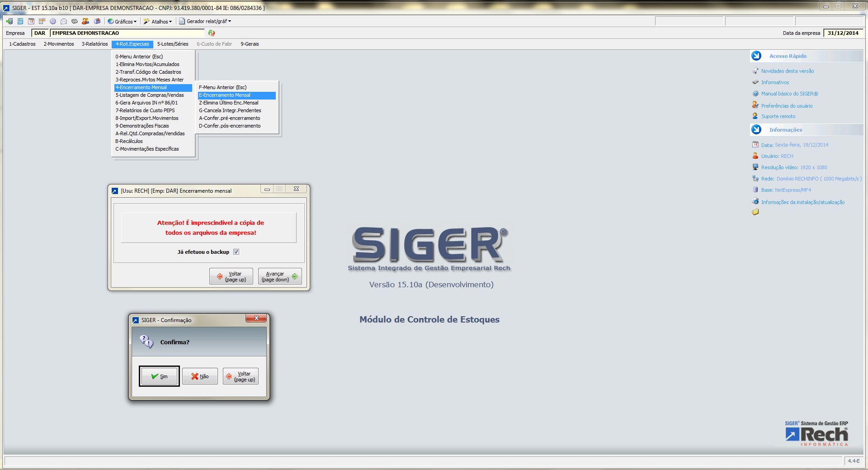Image resolution: width=868 pixels, height=470 pixels.
Task: Click the envelope mail toolbar icon
Action: pyautogui.click(x=64, y=21)
